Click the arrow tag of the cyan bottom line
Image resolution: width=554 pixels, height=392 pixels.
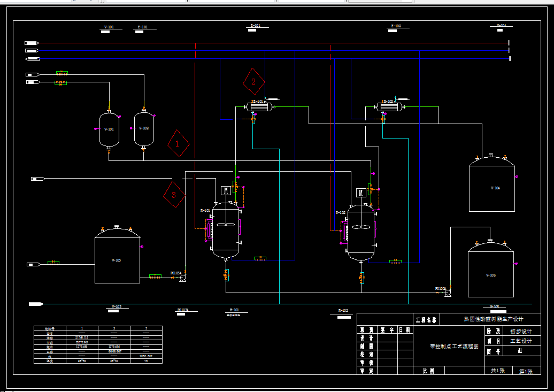tap(36, 304)
